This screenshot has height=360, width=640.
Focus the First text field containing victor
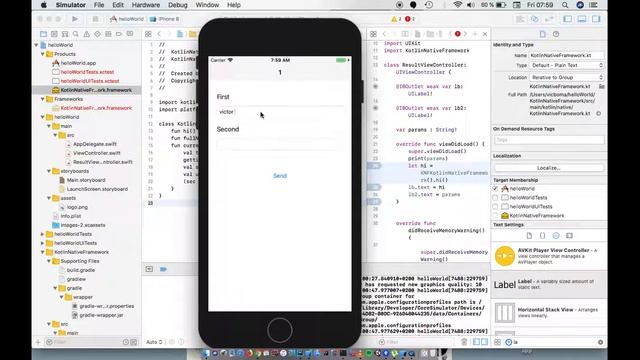click(x=280, y=111)
